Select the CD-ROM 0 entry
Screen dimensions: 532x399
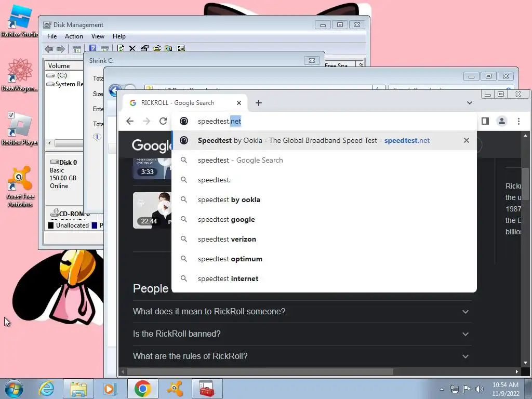(x=70, y=214)
